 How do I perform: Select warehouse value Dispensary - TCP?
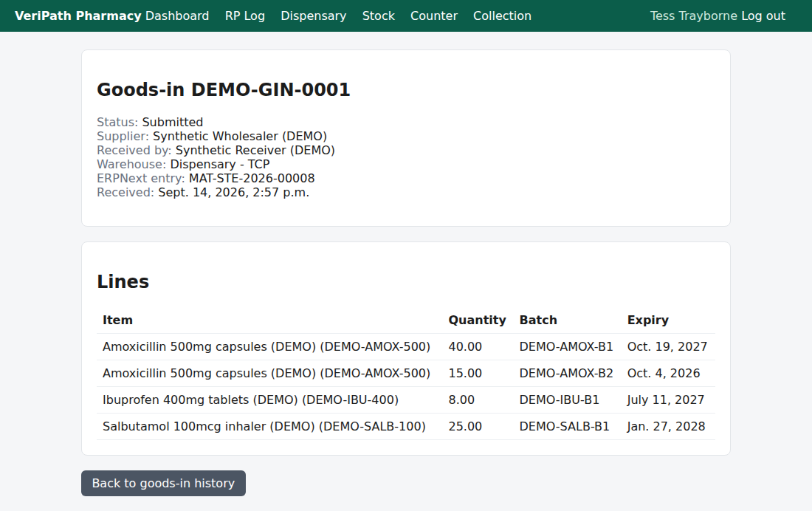tap(220, 164)
